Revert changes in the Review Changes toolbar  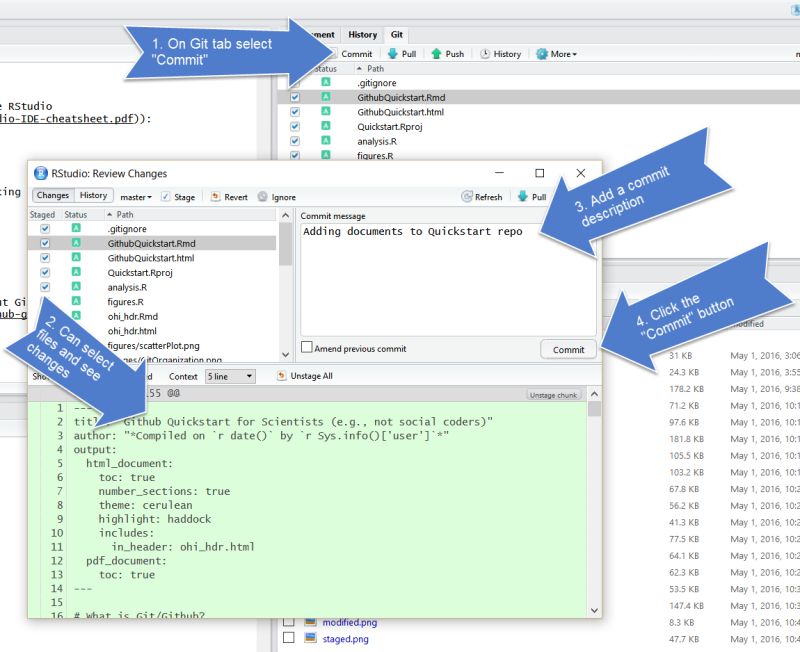click(x=228, y=196)
